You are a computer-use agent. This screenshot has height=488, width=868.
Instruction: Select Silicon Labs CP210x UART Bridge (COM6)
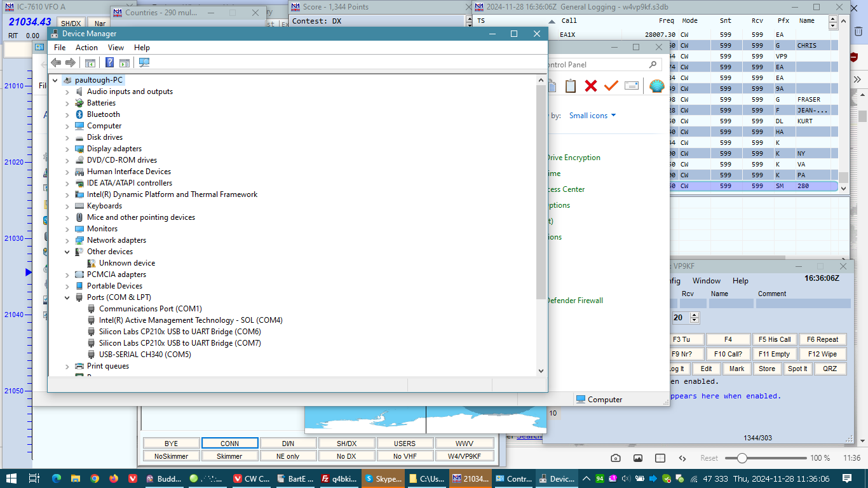point(180,332)
